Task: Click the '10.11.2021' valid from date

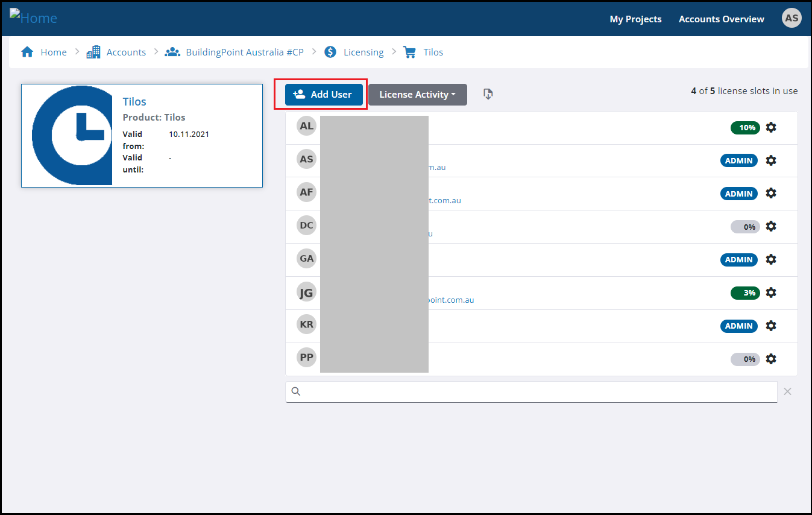Action: pyautogui.click(x=189, y=134)
